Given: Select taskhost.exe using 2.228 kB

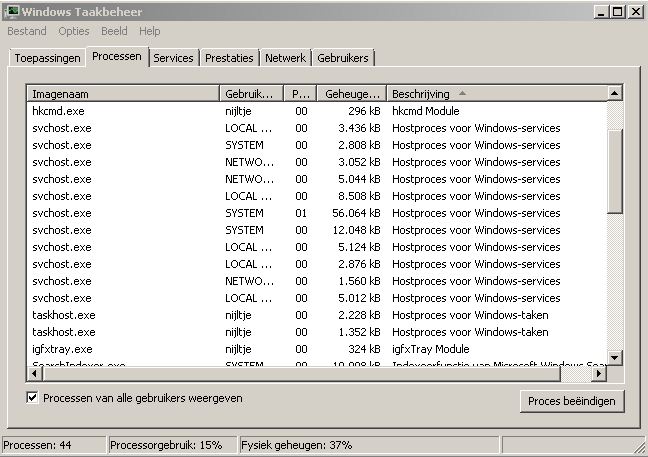Looking at the screenshot, I should point(317,315).
